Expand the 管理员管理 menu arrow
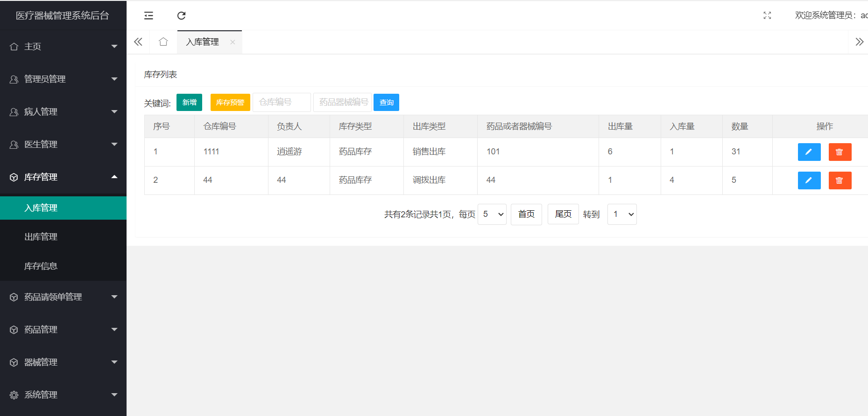 pyautogui.click(x=114, y=79)
